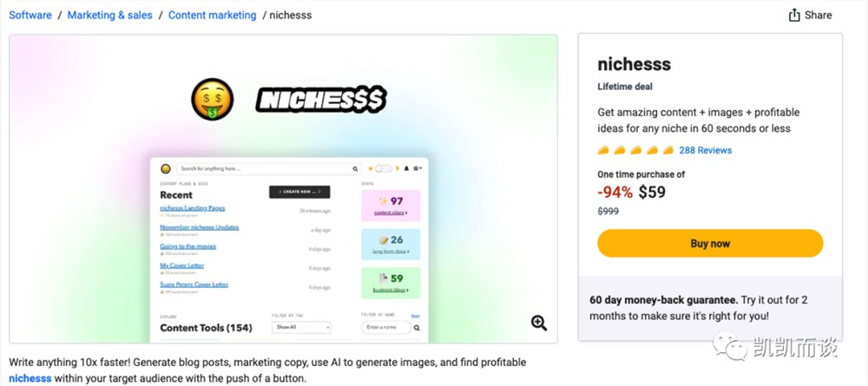Click the Enter a name filter field
868x386 pixels.
click(386, 327)
